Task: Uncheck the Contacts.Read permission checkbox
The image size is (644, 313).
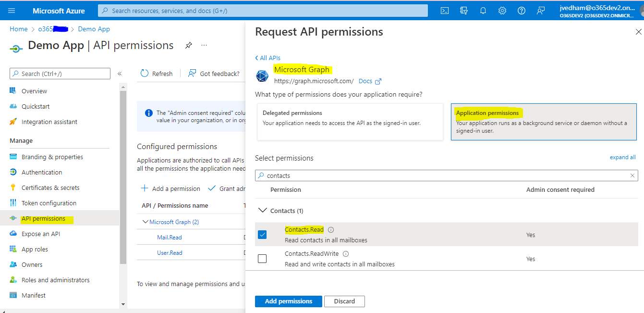Action: pyautogui.click(x=262, y=235)
